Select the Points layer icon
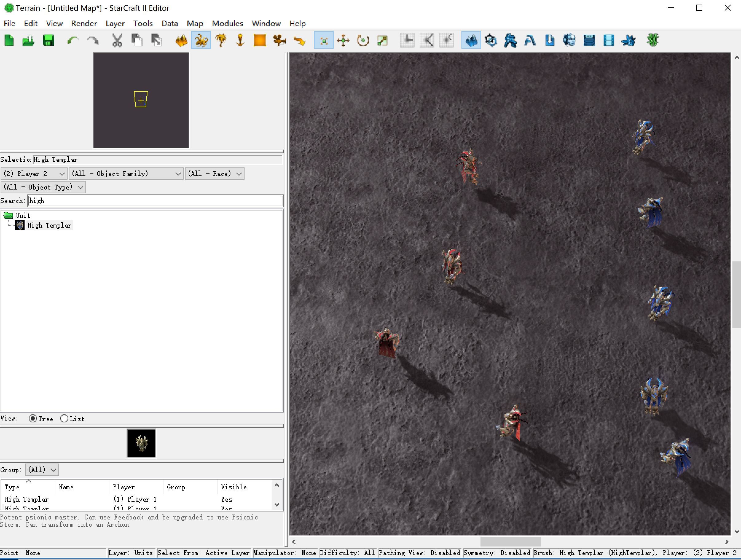 coord(240,41)
